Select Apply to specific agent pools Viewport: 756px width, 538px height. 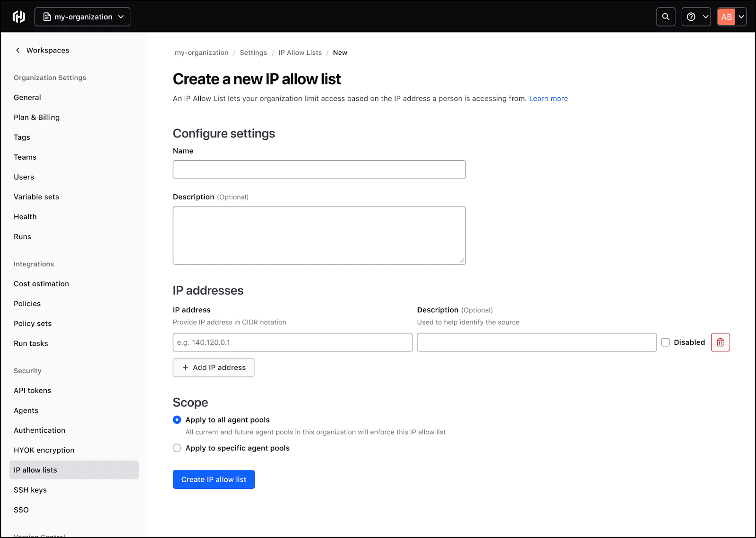pos(177,448)
